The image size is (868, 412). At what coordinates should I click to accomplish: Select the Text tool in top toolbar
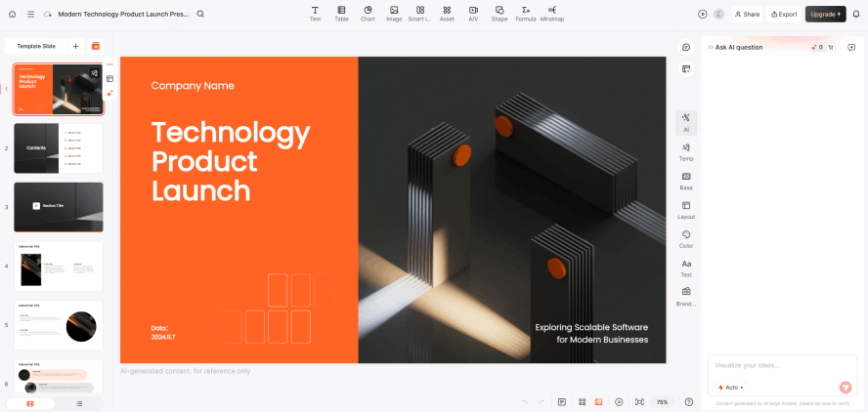315,13
